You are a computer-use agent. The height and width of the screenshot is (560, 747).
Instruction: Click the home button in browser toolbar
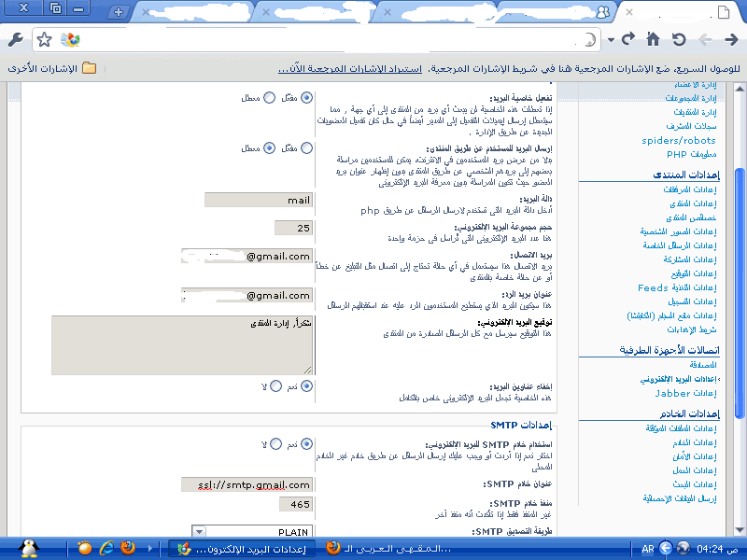click(x=654, y=39)
